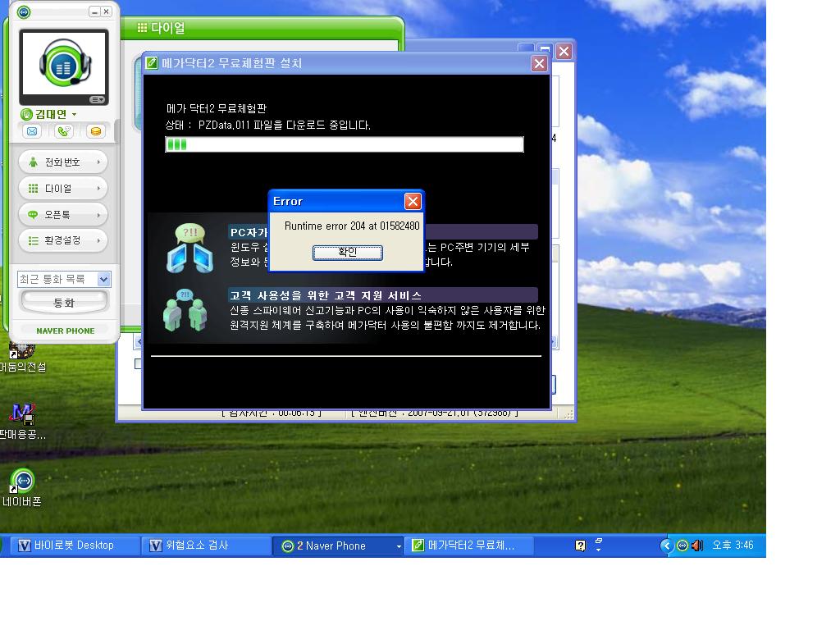Open the 오픈톡 menu
Screen dimensions: 840x630
pos(63,214)
